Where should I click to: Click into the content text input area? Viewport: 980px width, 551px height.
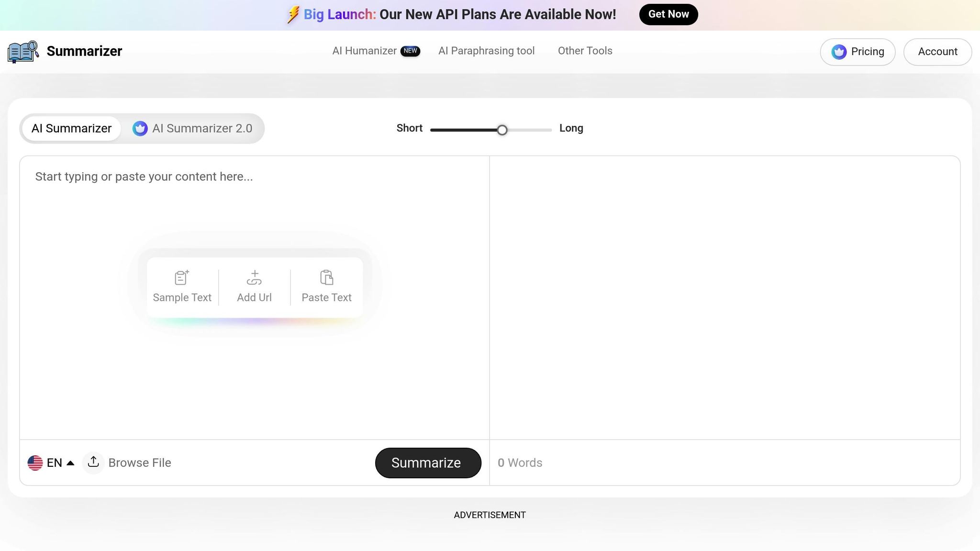click(254, 215)
